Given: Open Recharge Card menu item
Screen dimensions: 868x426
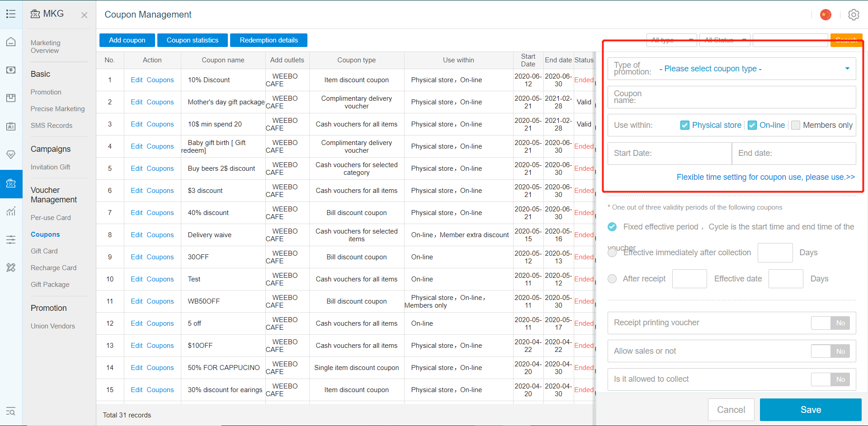Looking at the screenshot, I should 53,268.
